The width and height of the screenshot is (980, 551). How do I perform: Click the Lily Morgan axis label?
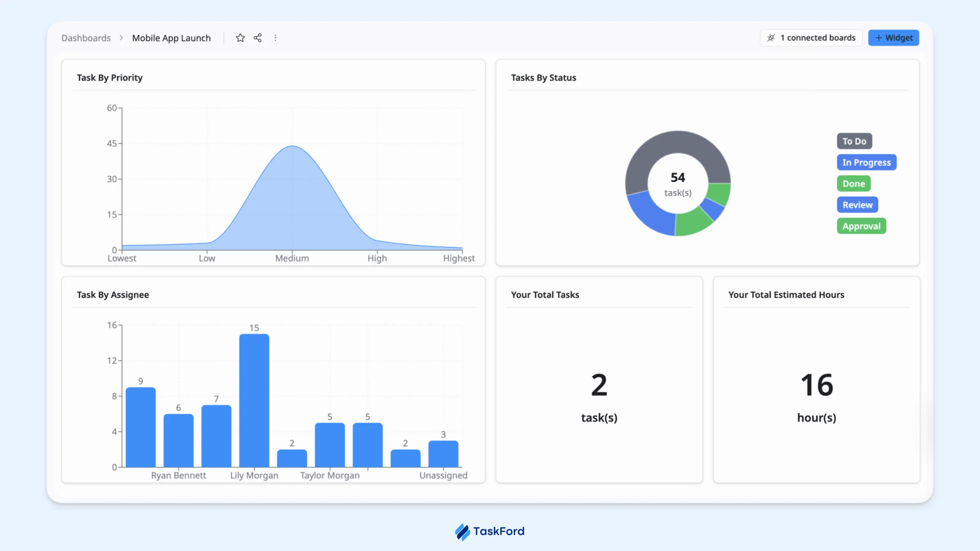click(254, 475)
